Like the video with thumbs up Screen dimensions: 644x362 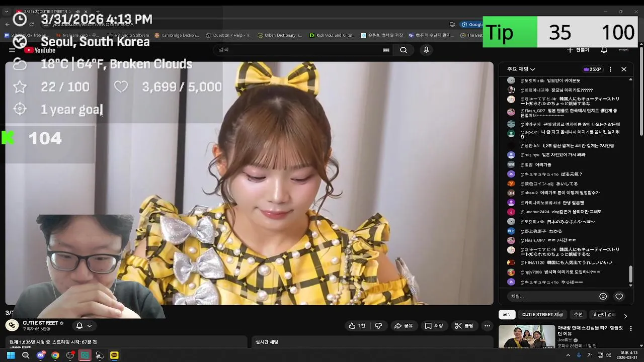(357, 326)
